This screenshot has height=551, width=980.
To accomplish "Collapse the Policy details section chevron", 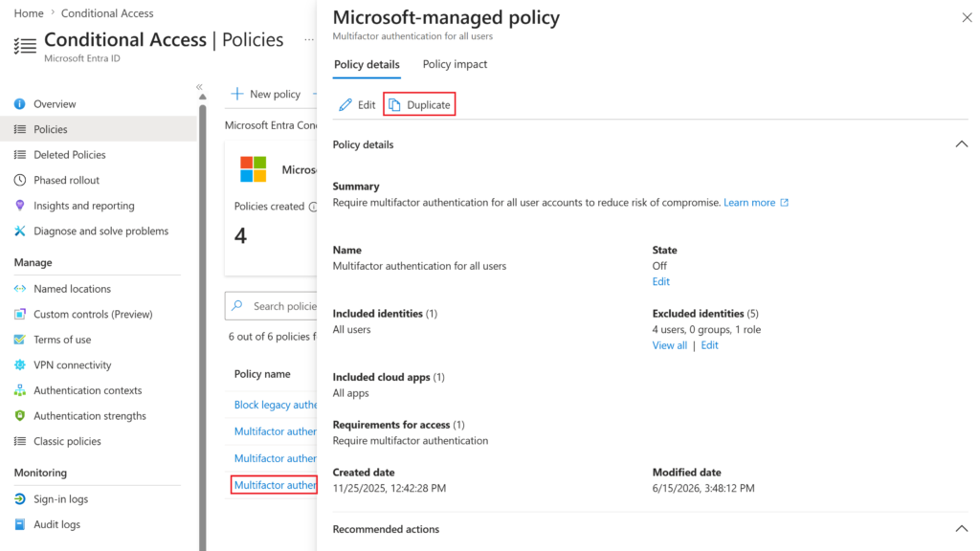I will point(961,144).
